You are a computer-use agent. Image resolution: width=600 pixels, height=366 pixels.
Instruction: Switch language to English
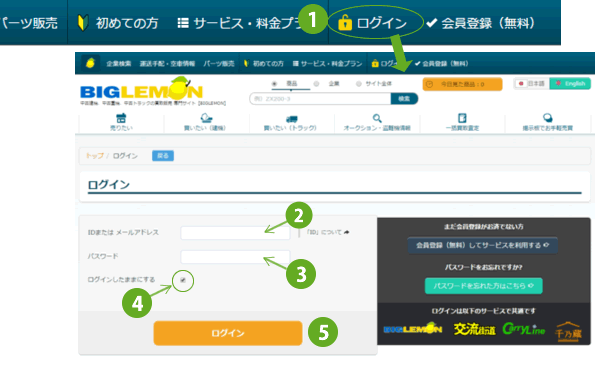pos(570,83)
